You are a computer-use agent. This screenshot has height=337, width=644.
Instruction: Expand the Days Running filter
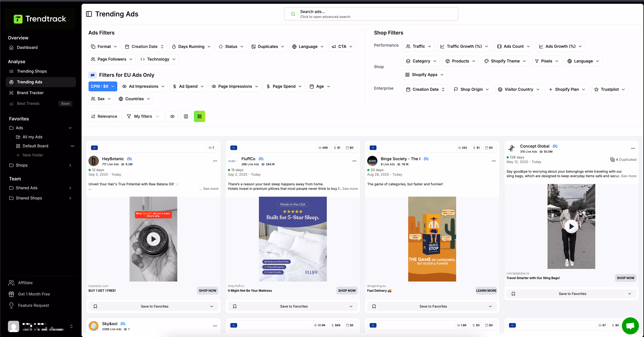[191, 47]
